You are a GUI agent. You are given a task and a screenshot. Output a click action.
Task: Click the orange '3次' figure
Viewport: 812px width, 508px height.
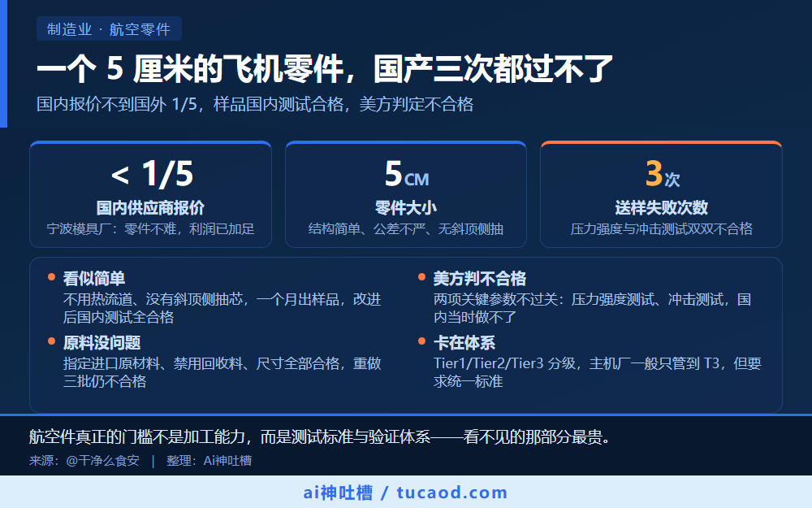point(662,174)
